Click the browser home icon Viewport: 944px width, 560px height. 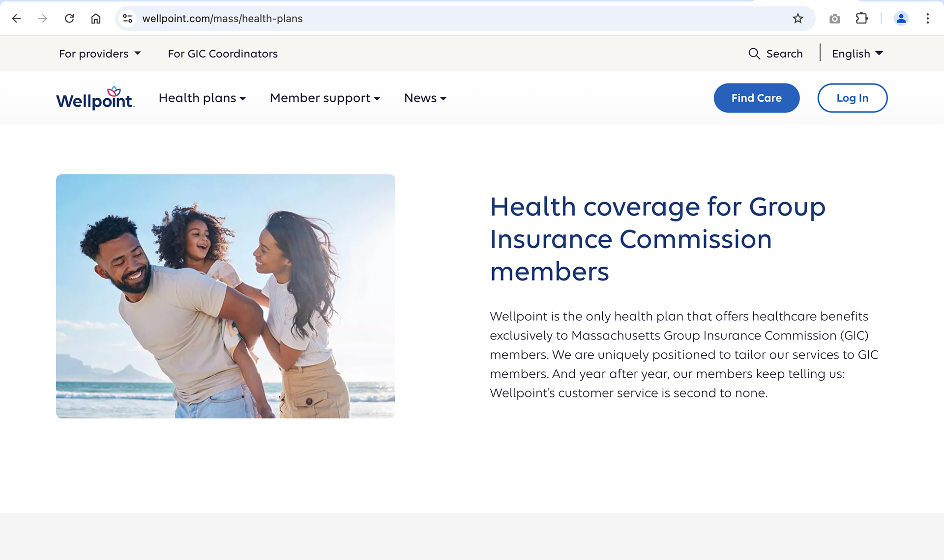pos(96,19)
